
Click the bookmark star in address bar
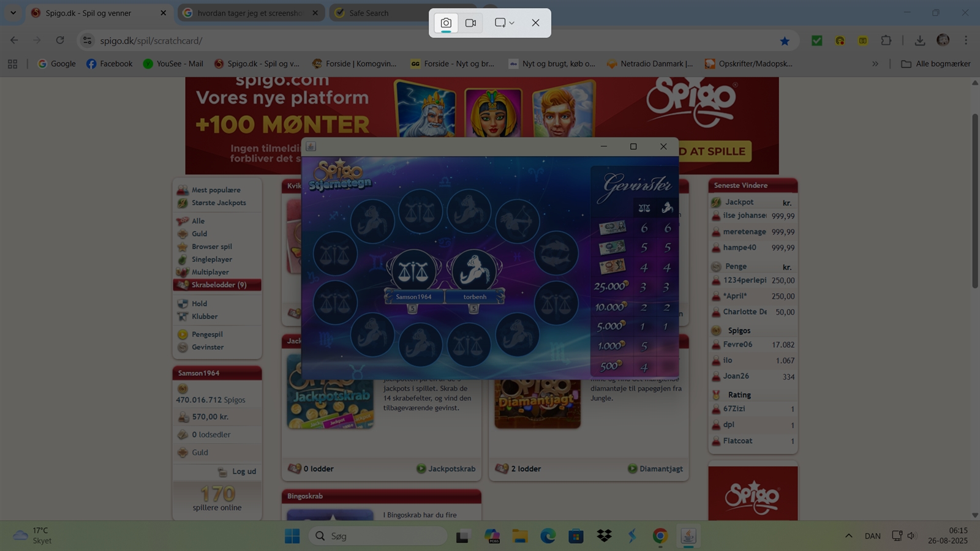click(785, 41)
